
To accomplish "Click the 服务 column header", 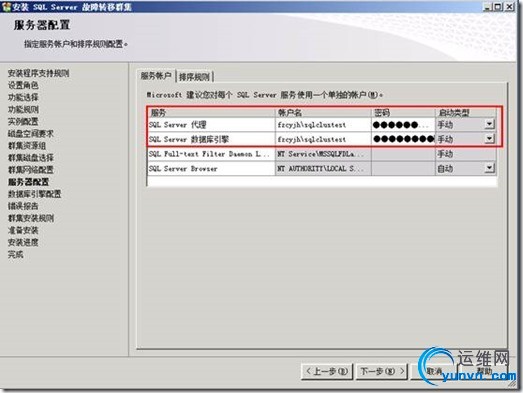I will point(211,112).
